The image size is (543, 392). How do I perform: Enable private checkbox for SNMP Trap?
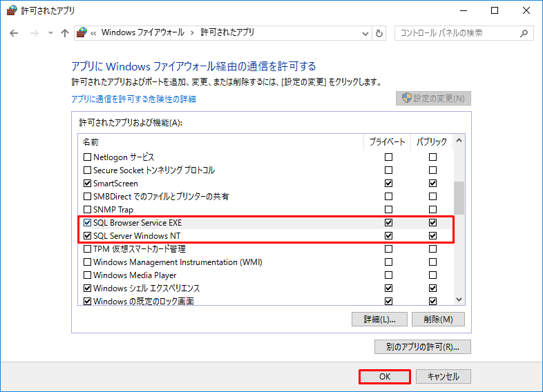(388, 210)
